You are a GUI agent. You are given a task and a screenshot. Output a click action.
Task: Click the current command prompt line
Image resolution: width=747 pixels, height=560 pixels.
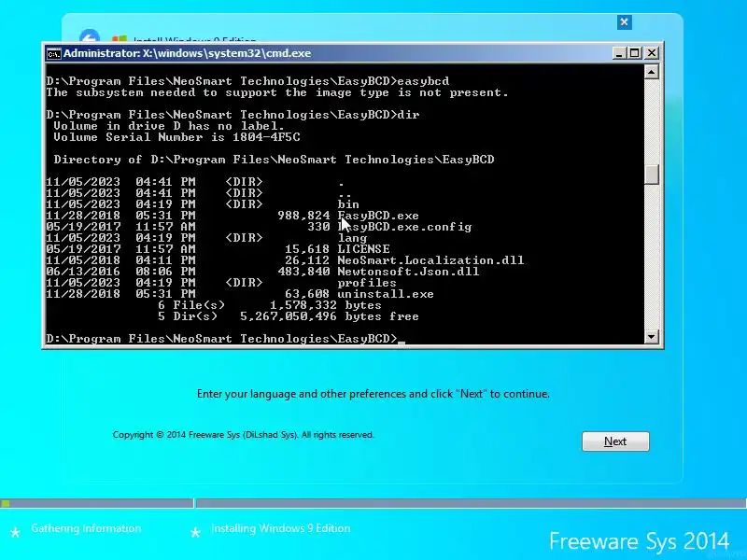225,339
